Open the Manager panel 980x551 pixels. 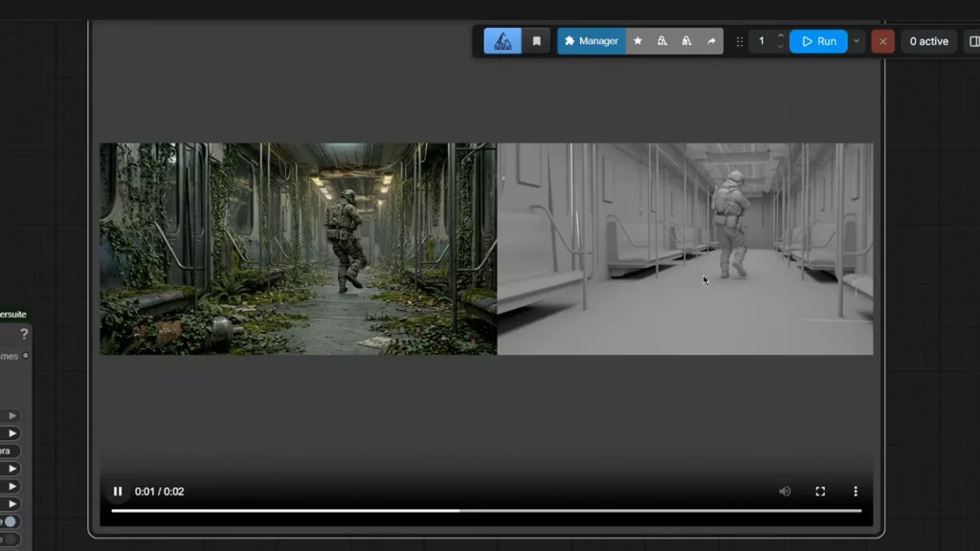pos(591,41)
